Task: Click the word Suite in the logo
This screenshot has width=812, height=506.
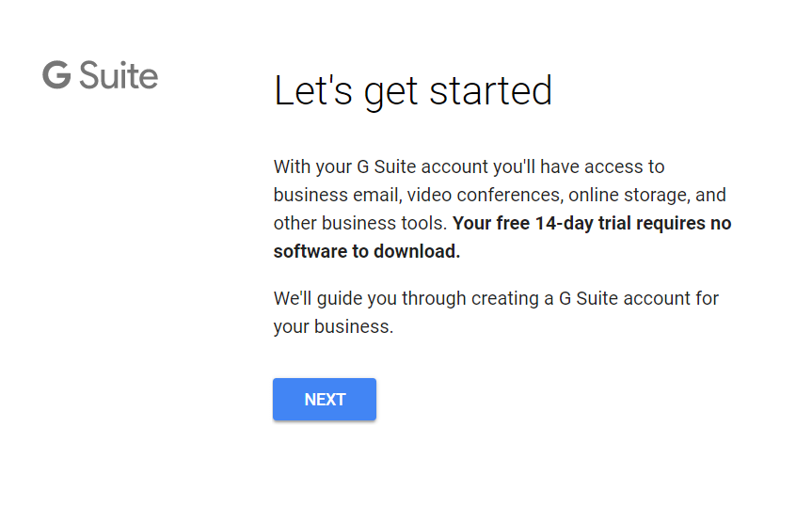Action: [119, 75]
